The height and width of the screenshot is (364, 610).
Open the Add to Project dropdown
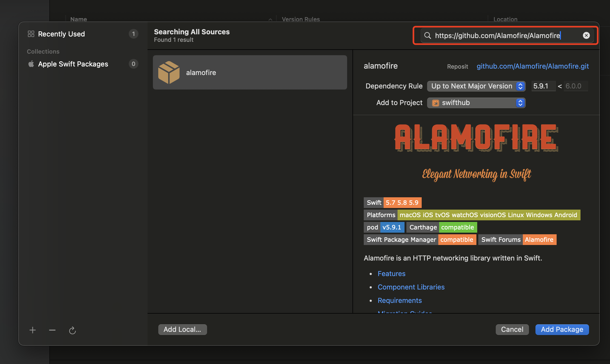476,103
